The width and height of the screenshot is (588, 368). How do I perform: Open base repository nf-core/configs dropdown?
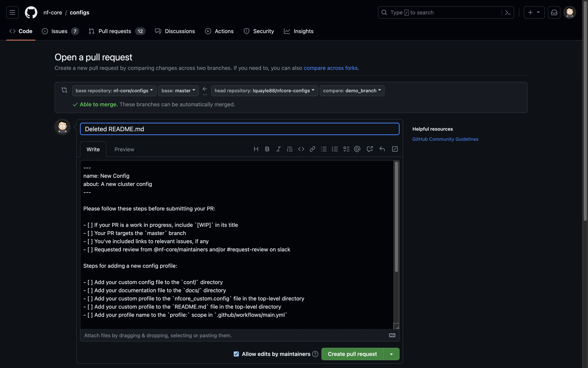pos(114,91)
